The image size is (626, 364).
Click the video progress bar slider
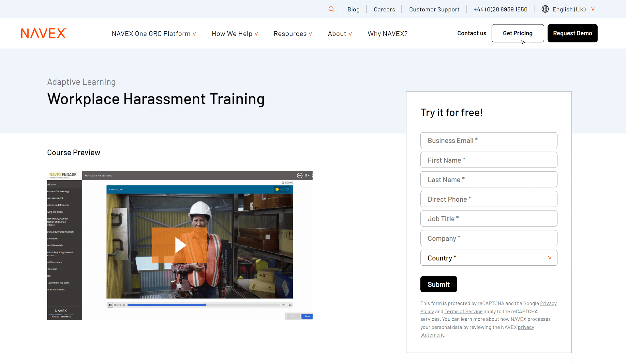[x=205, y=305]
